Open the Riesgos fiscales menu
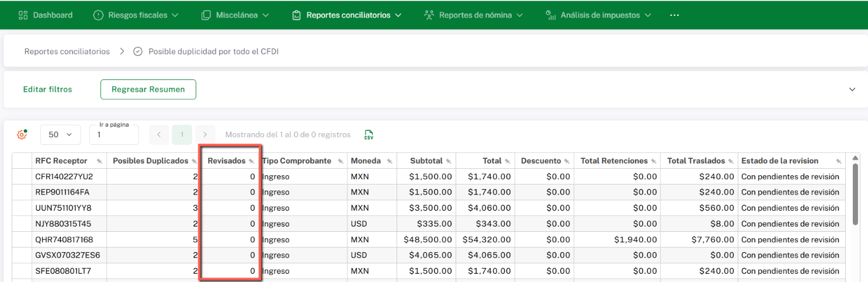868x282 pixels. 136,15
